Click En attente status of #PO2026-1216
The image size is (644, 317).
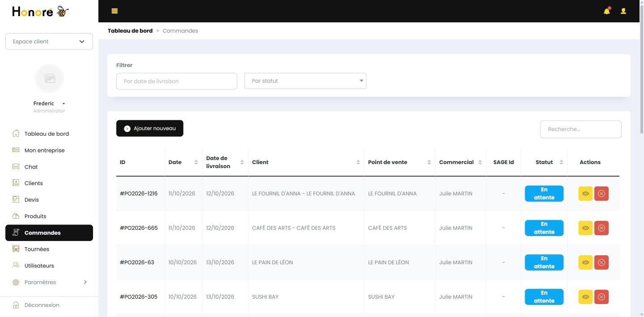pyautogui.click(x=544, y=194)
